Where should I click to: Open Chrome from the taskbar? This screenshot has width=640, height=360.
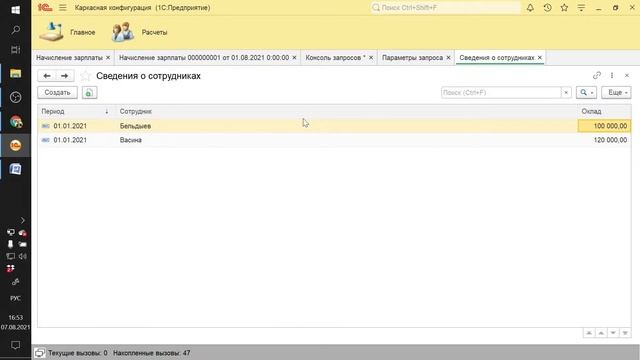[x=16, y=122]
